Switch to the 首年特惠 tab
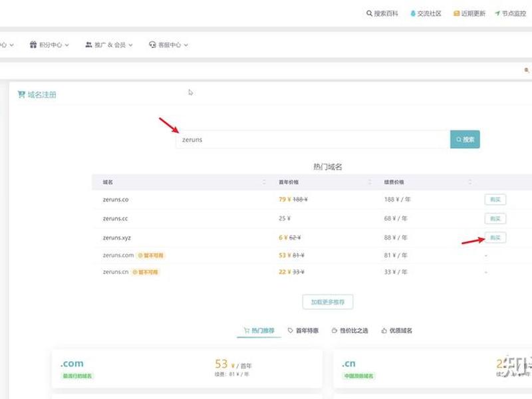The width and height of the screenshot is (532, 399). click(303, 331)
